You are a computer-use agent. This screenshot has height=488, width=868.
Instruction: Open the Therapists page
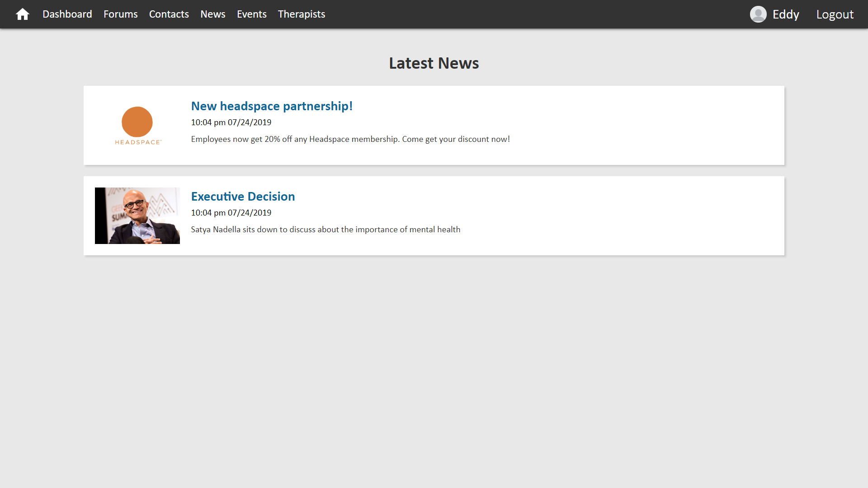pyautogui.click(x=301, y=14)
